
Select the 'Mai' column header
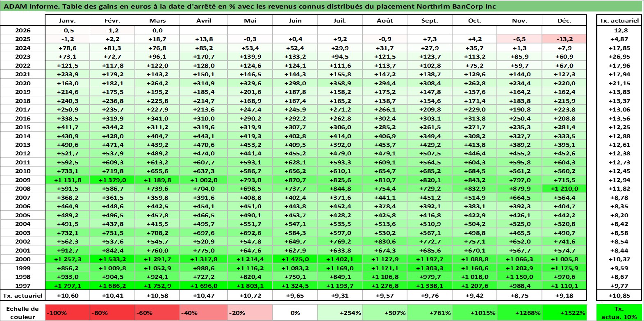pos(250,20)
